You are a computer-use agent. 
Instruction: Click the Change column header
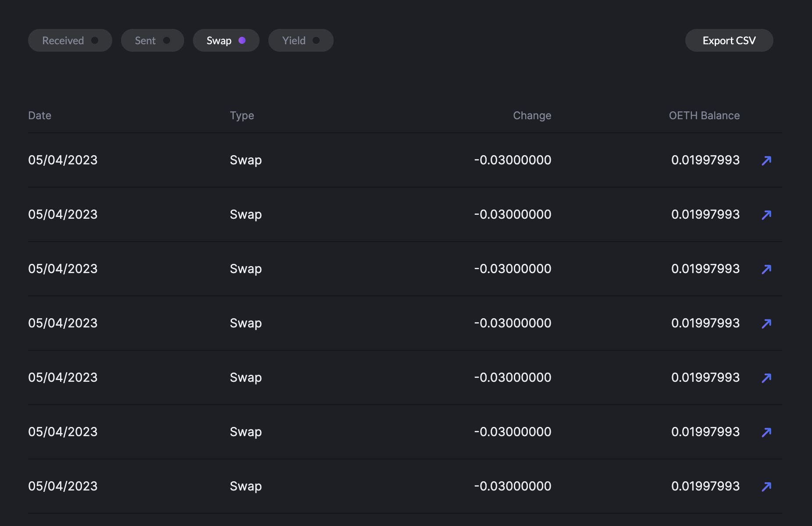coord(532,115)
